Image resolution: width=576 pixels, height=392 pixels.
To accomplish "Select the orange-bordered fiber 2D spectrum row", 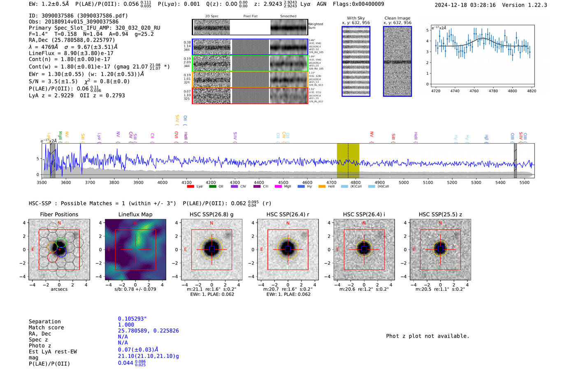I will [x=250, y=79].
